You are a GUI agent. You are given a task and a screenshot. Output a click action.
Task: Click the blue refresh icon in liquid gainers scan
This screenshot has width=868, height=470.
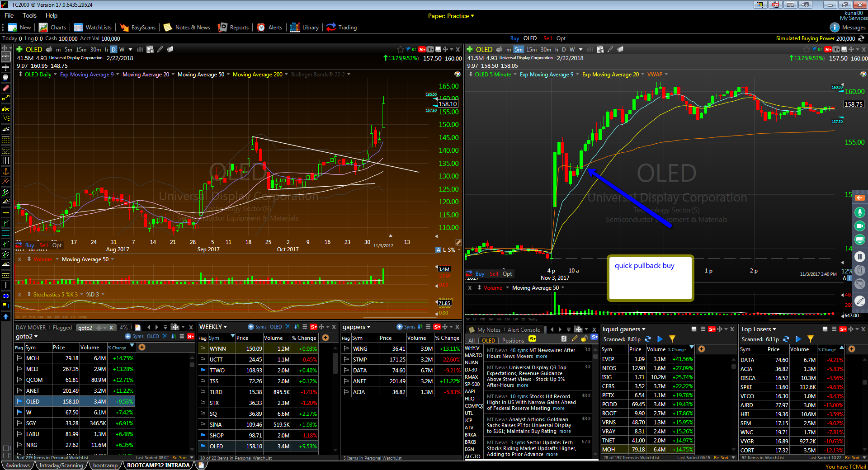pyautogui.click(x=648, y=339)
